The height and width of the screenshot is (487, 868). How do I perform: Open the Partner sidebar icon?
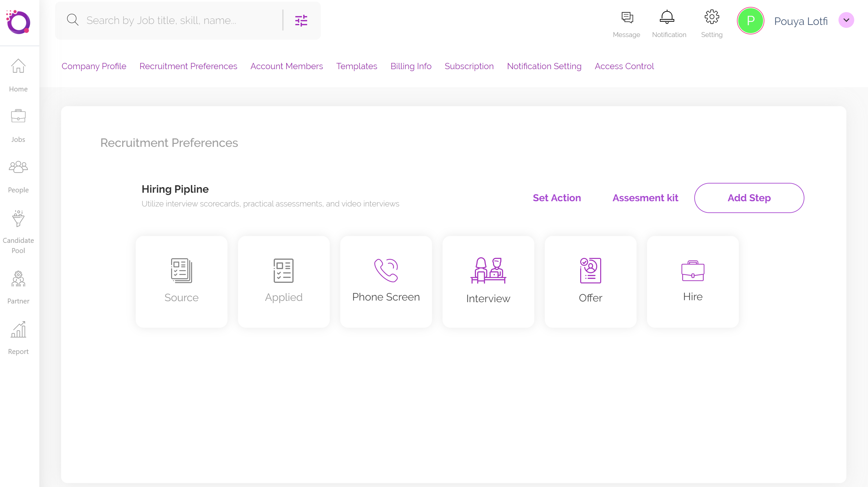18,279
